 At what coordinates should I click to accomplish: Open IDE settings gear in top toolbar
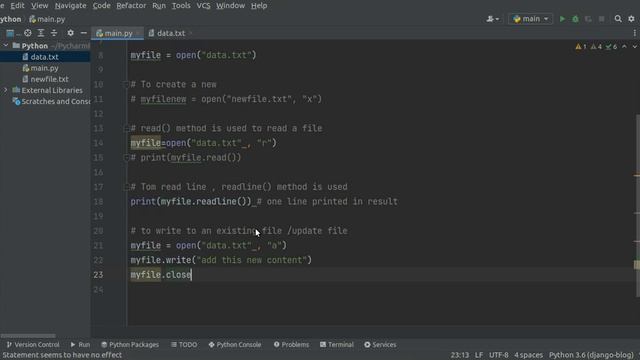tap(631, 19)
